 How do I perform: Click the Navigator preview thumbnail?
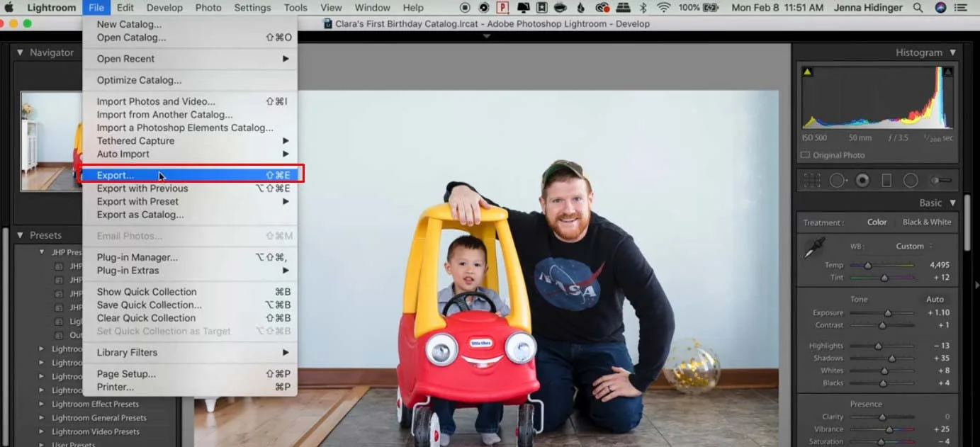51,141
